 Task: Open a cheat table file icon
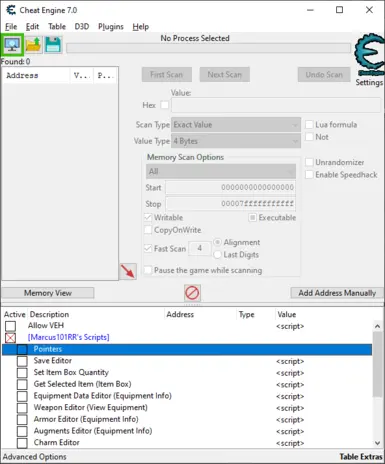click(33, 44)
